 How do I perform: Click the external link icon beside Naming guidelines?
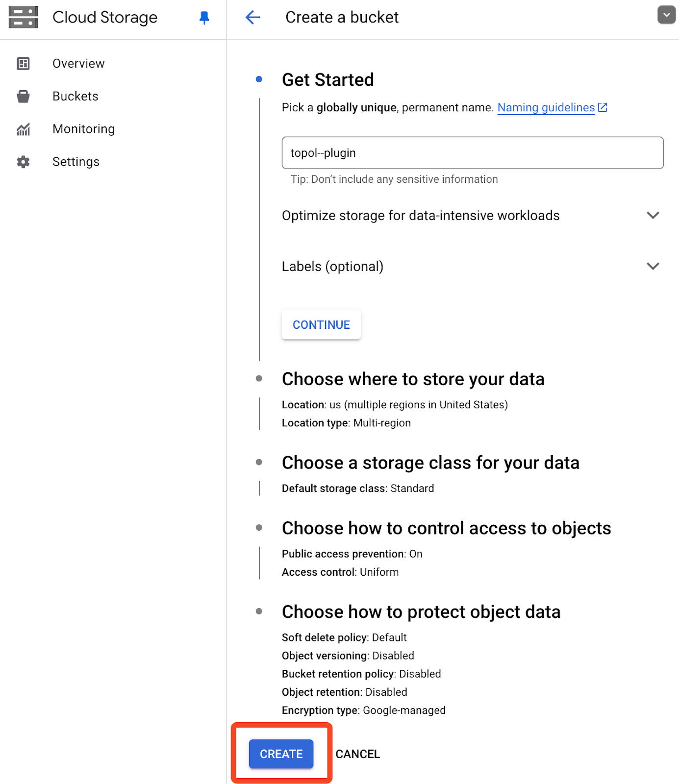click(x=603, y=107)
